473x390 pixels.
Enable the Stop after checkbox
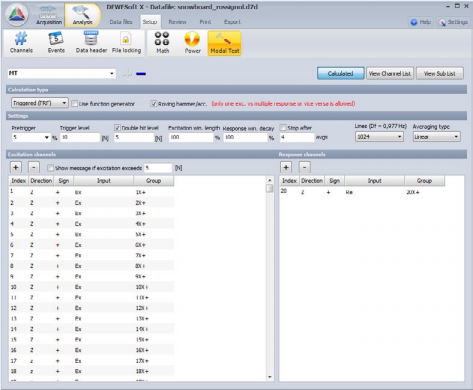click(283, 128)
